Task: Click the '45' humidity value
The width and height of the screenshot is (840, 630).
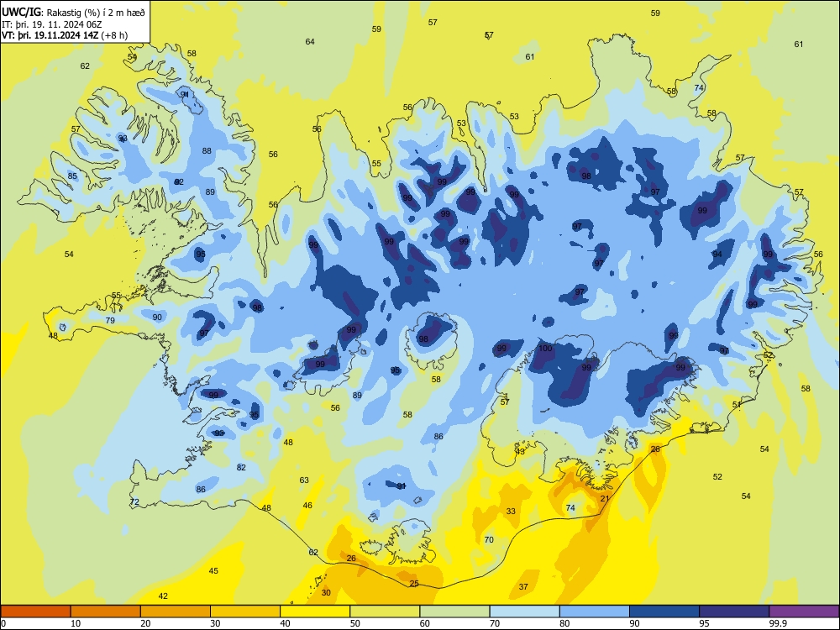Action: click(213, 571)
